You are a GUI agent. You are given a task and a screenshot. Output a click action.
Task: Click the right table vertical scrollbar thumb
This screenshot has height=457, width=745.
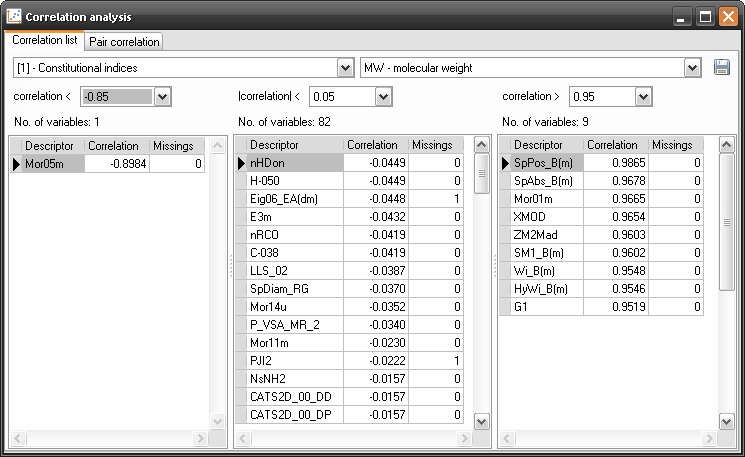726,222
